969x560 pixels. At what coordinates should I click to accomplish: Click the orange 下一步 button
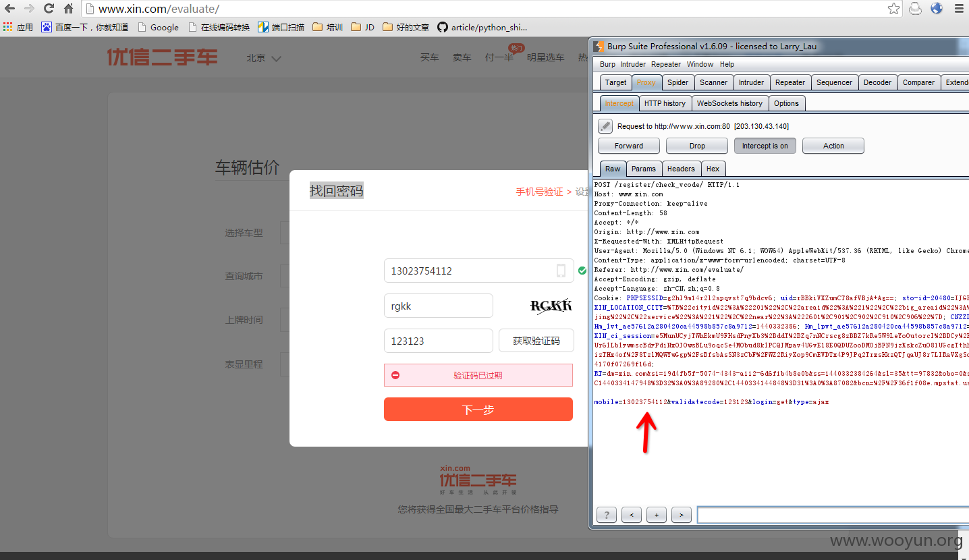[x=478, y=410]
